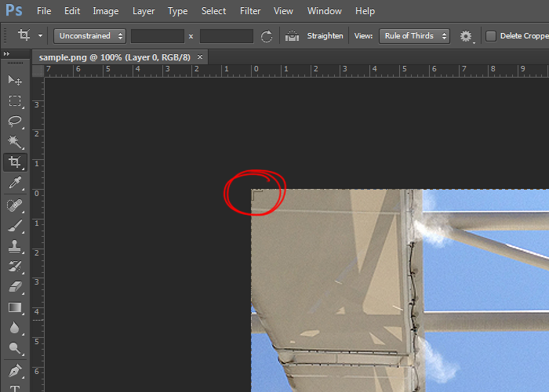Open the Type menu

click(x=178, y=11)
